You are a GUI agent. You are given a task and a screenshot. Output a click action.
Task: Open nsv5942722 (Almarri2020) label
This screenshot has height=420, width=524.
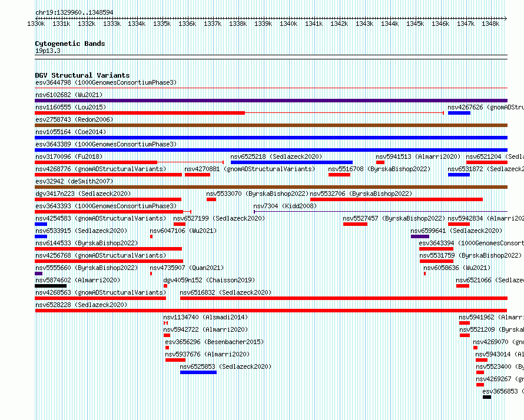[x=205, y=329]
